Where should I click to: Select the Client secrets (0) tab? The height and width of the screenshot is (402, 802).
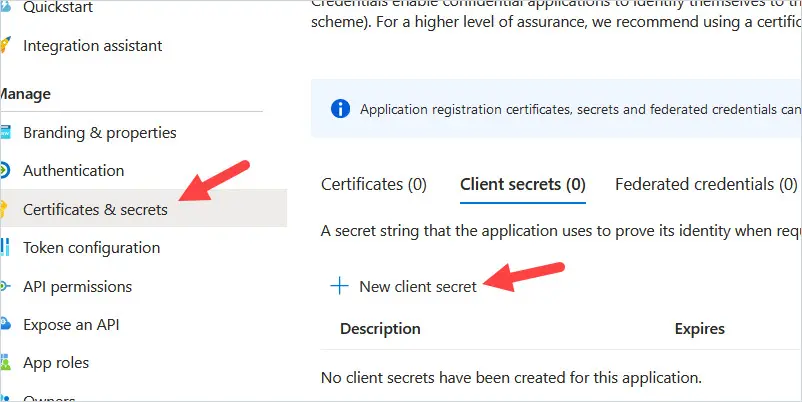[x=523, y=184]
